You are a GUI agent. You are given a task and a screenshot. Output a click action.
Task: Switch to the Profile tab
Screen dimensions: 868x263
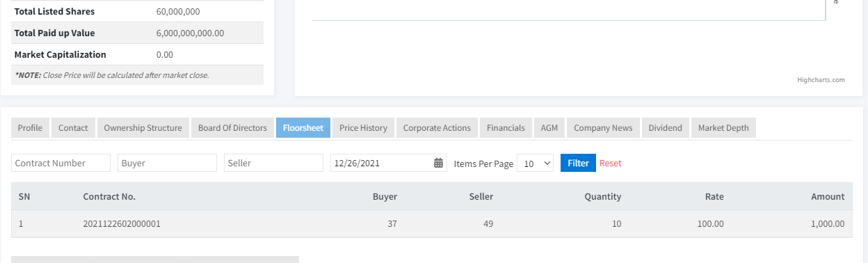(x=30, y=128)
